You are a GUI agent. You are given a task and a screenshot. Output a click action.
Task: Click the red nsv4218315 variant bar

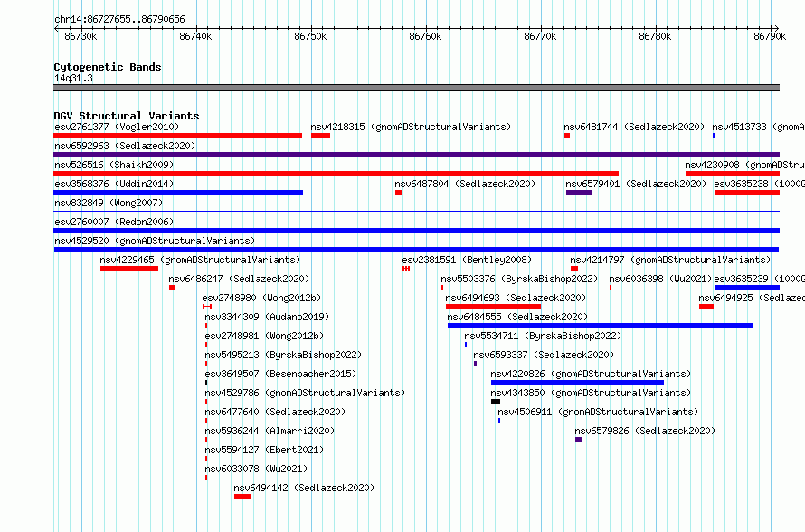(x=320, y=136)
